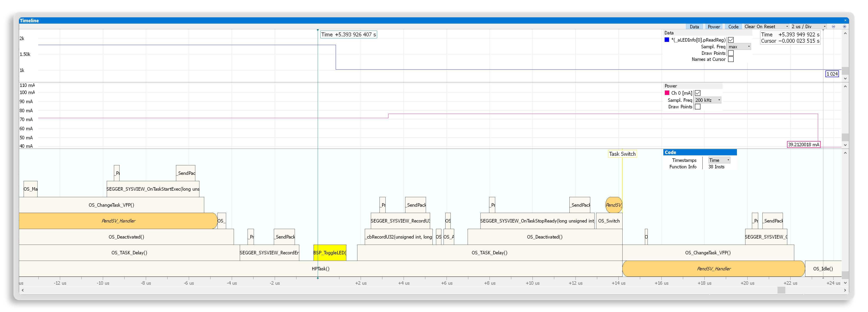868x312 pixels.
Task: Uncheck Ch 0 [mA] power channel
Action: coord(698,93)
